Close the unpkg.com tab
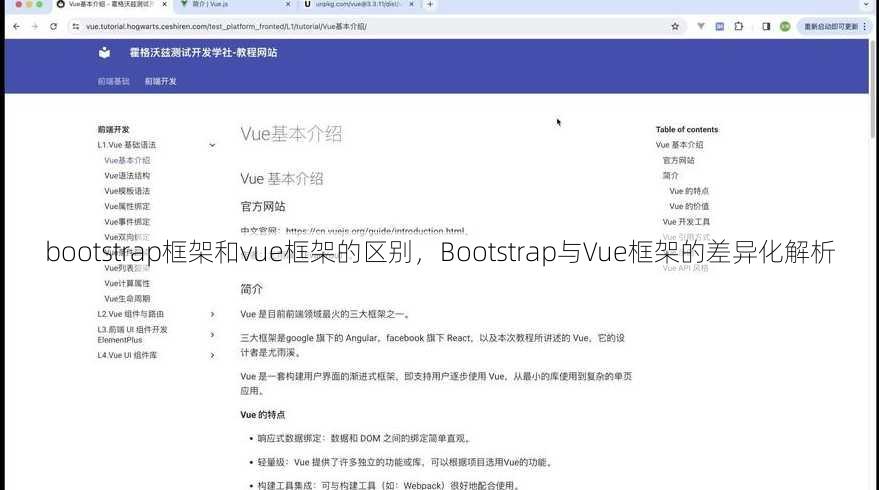 tap(412, 4)
